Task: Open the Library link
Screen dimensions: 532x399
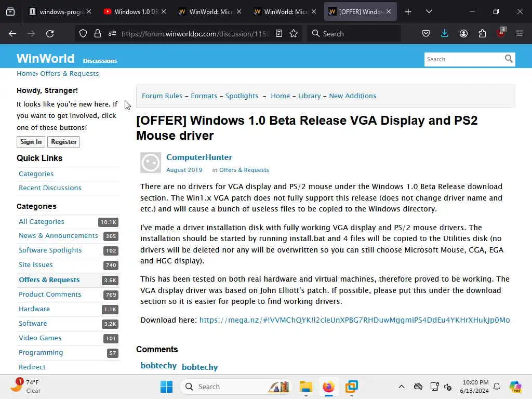Action: [x=310, y=96]
